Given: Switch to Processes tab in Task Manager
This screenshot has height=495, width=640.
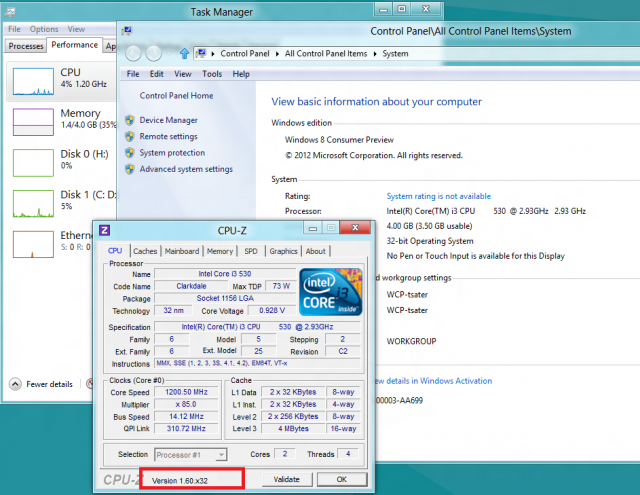Looking at the screenshot, I should [26, 46].
